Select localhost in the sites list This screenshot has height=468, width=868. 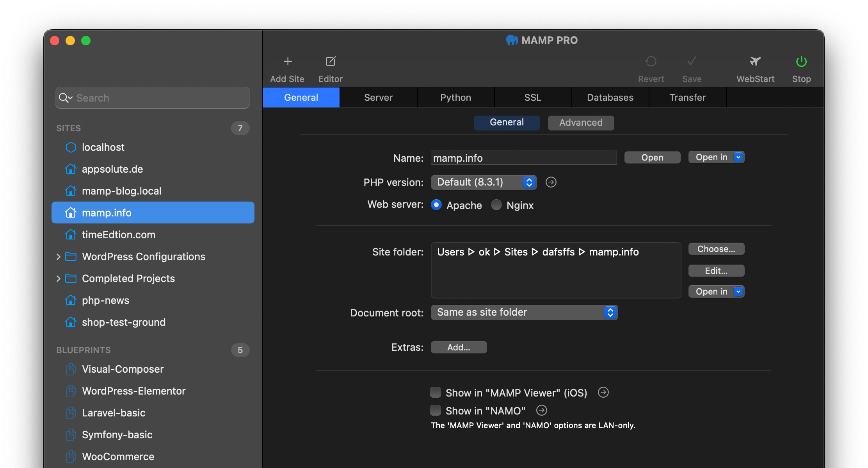153,147
